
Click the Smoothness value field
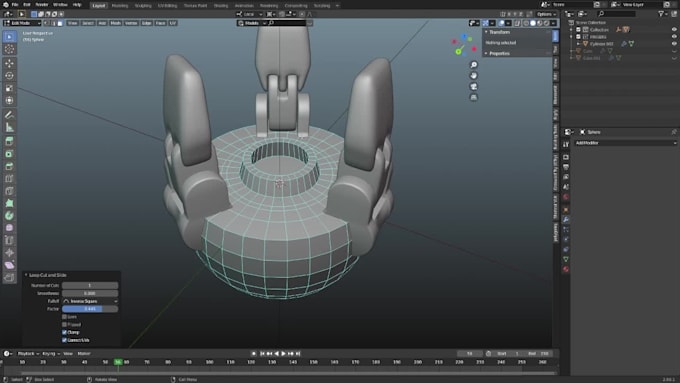(90, 294)
